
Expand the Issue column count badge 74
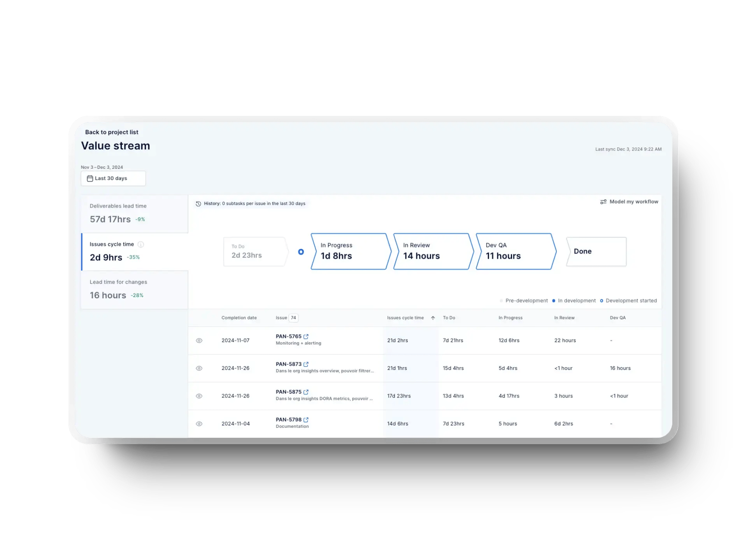293,318
